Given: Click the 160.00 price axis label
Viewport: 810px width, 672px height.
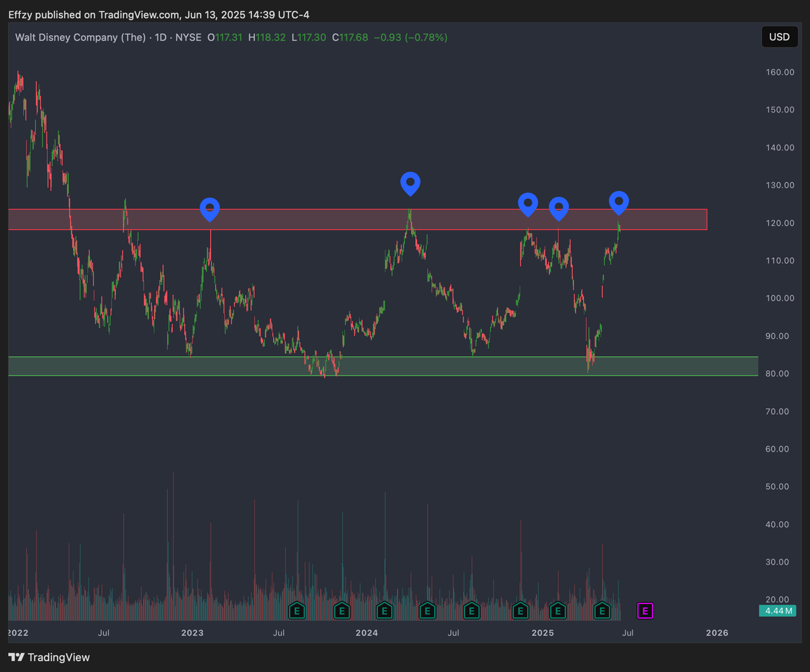Looking at the screenshot, I should 780,72.
